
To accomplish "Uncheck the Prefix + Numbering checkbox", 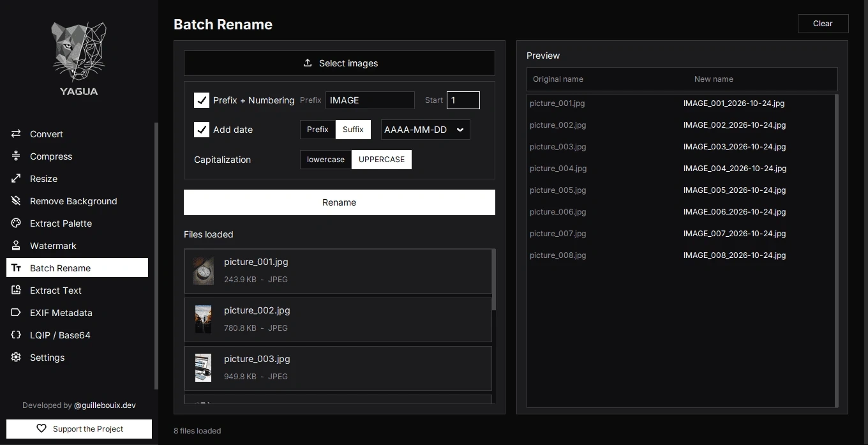I will click(202, 100).
